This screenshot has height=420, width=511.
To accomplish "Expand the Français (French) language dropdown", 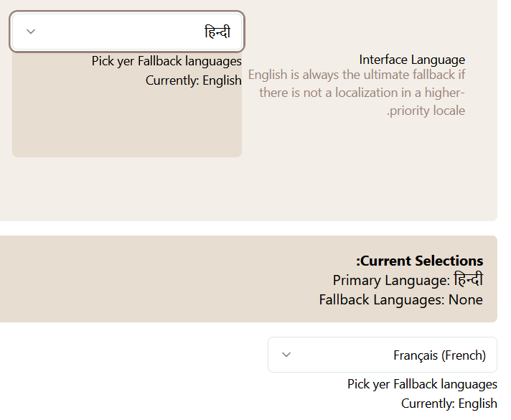I will (382, 355).
